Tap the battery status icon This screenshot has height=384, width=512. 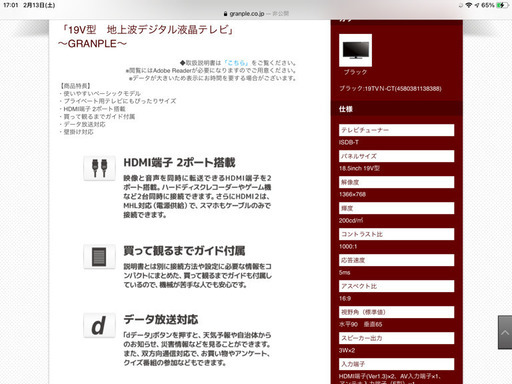(502, 5)
